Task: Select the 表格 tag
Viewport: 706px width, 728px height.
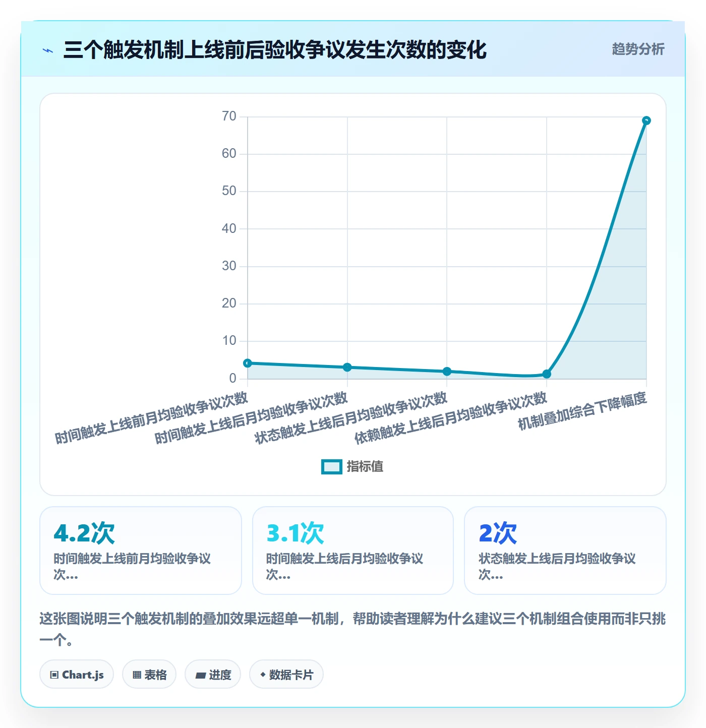Action: pyautogui.click(x=149, y=675)
